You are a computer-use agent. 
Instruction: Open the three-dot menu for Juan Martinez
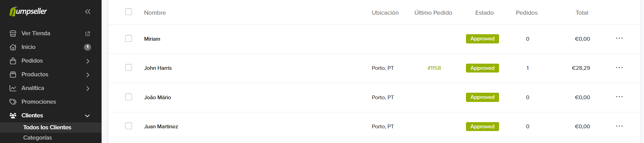click(x=619, y=126)
